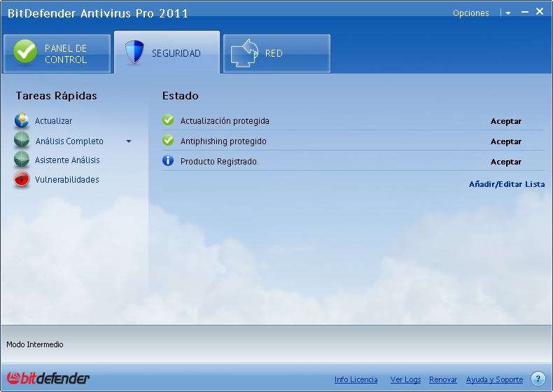
Task: Click the blue info icon beside Producto Registrado
Action: click(x=168, y=161)
